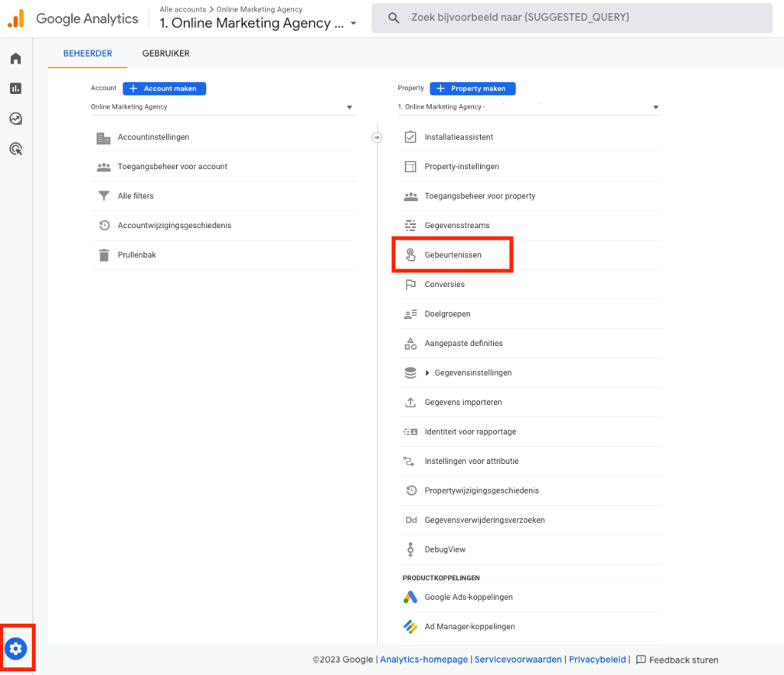Open the property selector dropdown arrow
Viewport: 784px width, 675px height.
[656, 106]
